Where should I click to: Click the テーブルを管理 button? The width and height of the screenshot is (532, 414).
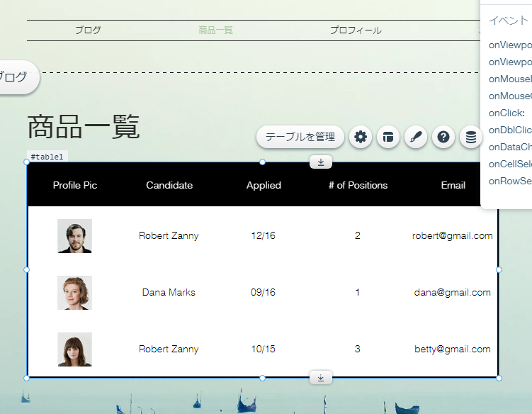coord(300,137)
